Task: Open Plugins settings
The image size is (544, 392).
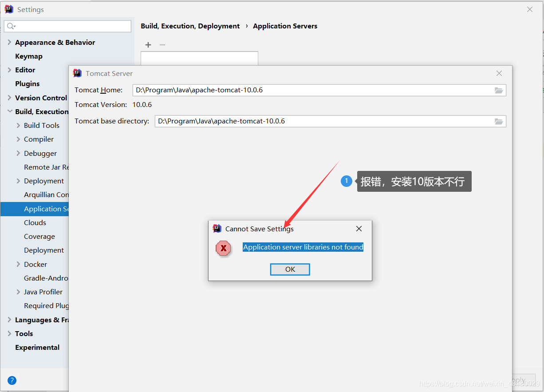Action: pyautogui.click(x=27, y=84)
